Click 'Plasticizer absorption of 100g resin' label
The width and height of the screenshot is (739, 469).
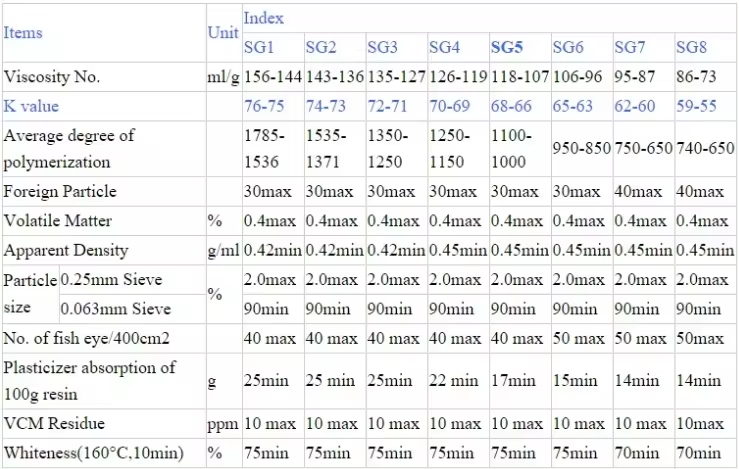[90, 380]
